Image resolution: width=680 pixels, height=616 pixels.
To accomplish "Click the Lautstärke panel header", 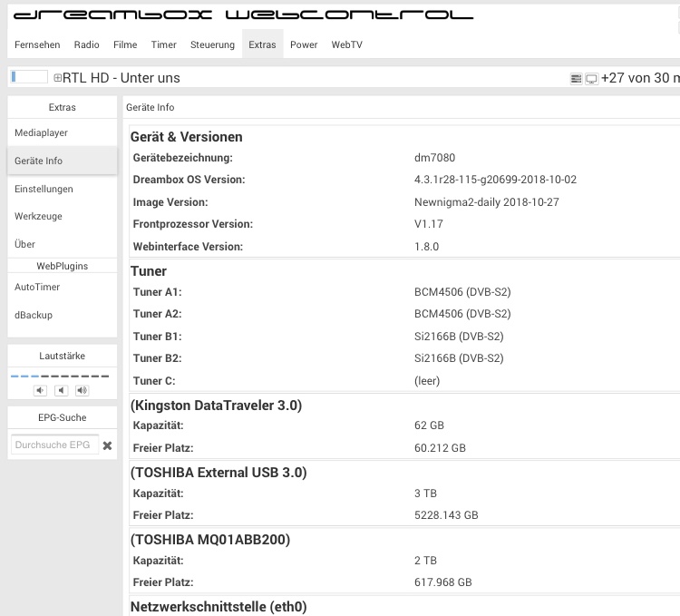I will 62,356.
